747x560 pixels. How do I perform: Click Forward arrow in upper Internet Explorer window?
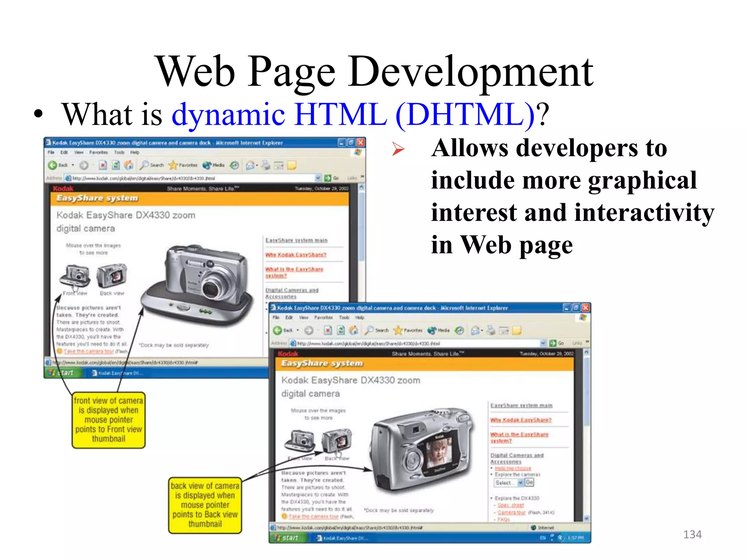click(x=84, y=165)
